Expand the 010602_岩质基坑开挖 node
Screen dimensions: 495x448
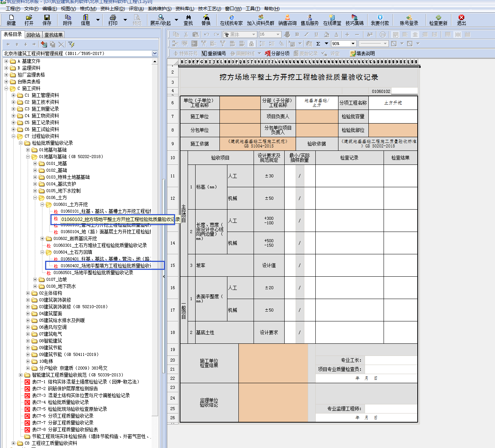[x=42, y=238]
